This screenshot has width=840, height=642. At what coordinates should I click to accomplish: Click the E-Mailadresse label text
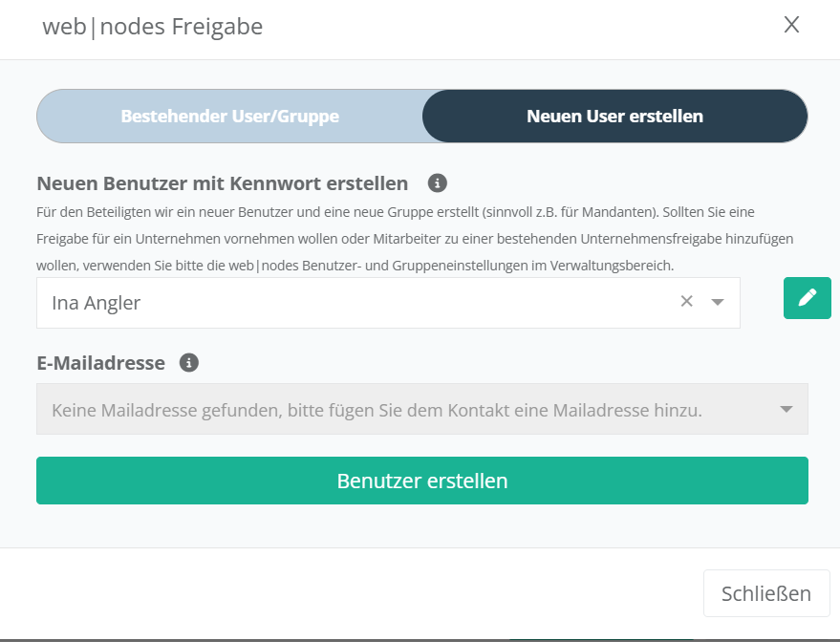coord(100,363)
